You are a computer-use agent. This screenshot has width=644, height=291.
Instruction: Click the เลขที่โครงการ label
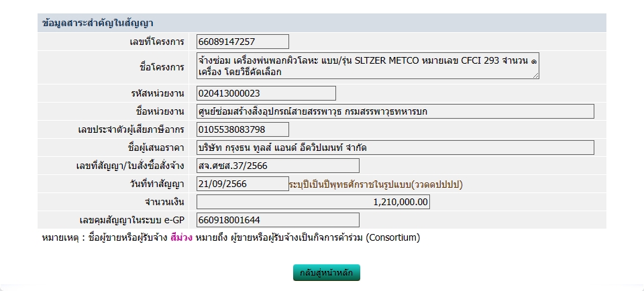(x=157, y=42)
